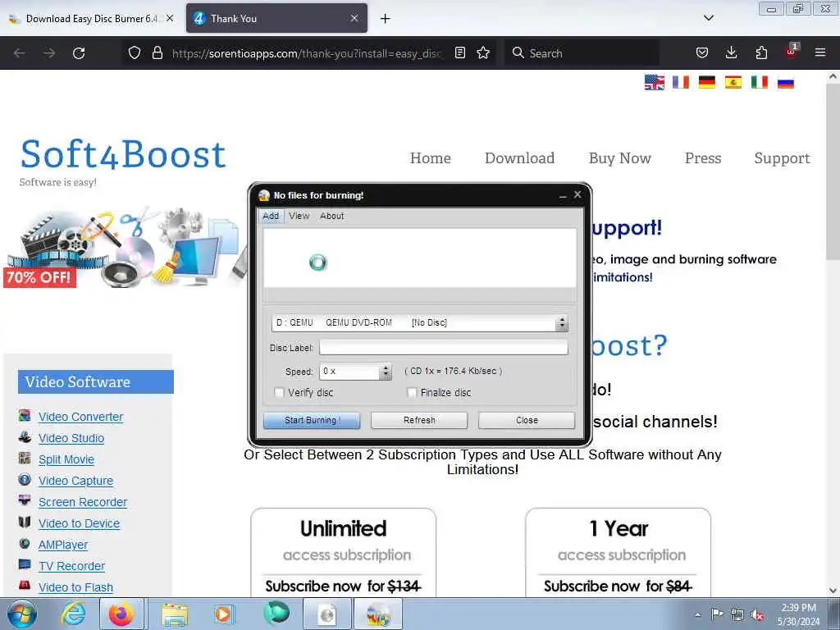Open the View menu in burner dialog

tap(299, 216)
